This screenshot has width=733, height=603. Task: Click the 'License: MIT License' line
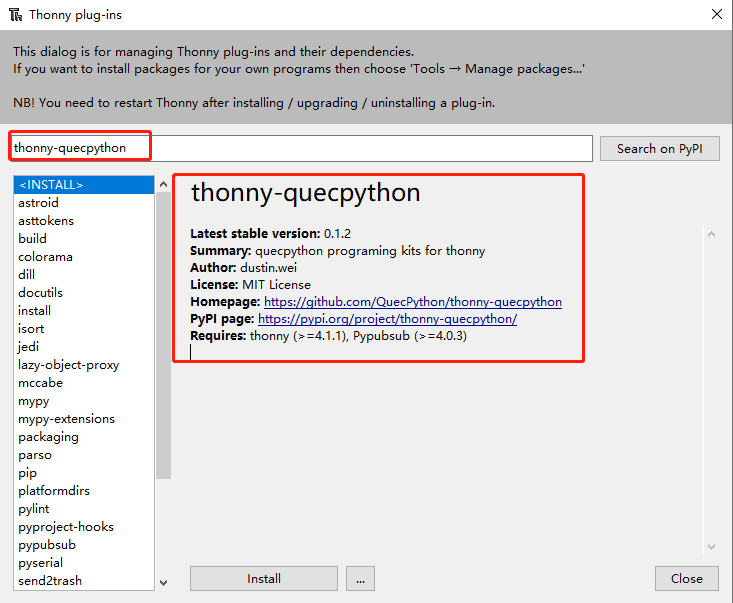[x=250, y=285]
